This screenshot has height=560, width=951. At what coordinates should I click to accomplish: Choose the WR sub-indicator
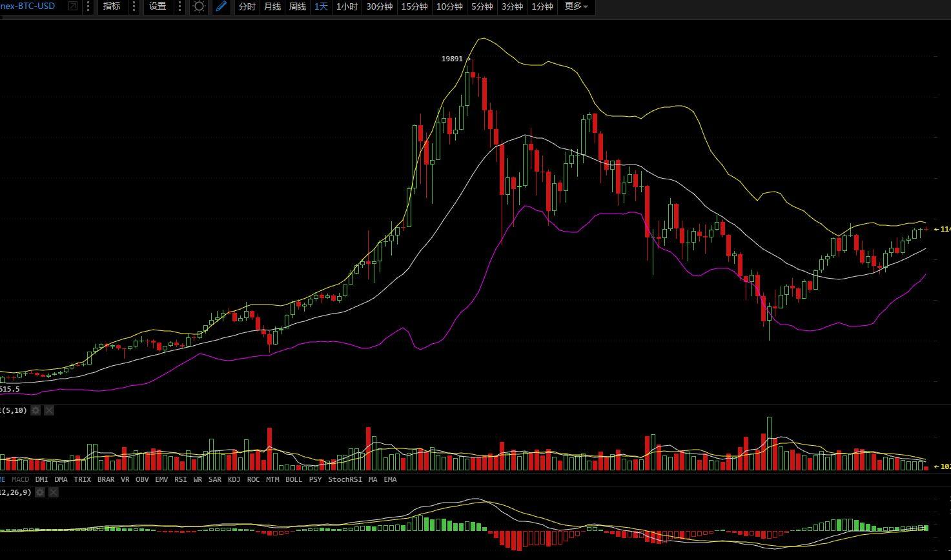point(198,479)
